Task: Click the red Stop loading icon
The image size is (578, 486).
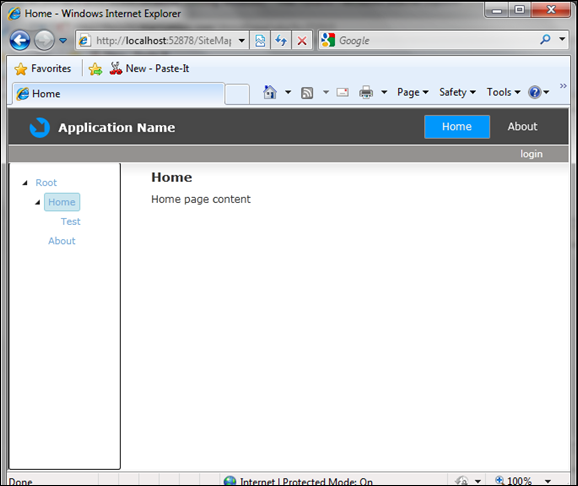Action: 302,40
